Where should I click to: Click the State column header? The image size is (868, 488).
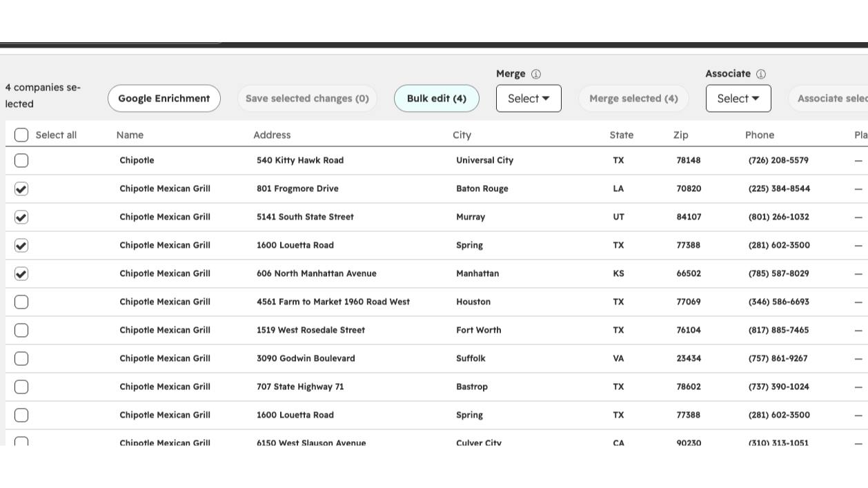tap(621, 135)
